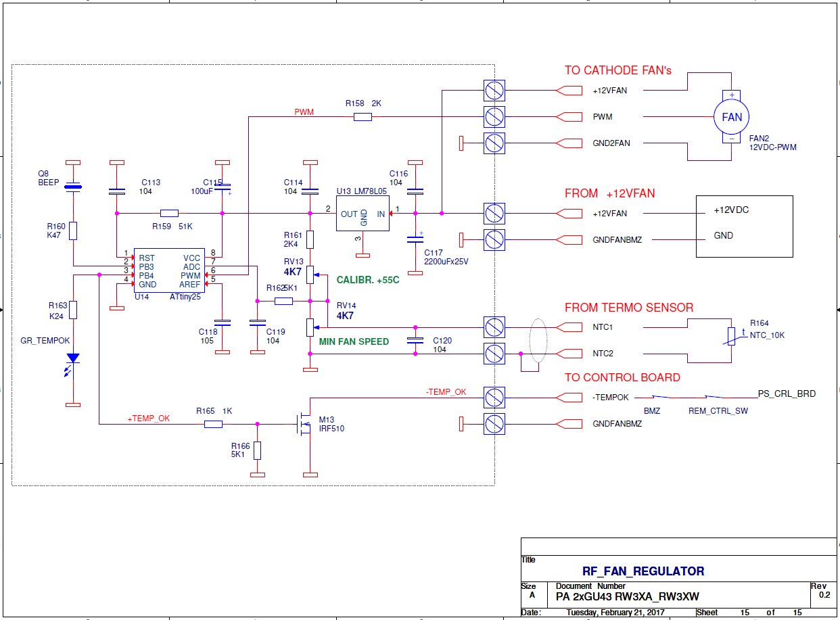Click the GND2FAN off-page connector
Image resolution: width=840 pixels, height=620 pixels.
coord(569,143)
